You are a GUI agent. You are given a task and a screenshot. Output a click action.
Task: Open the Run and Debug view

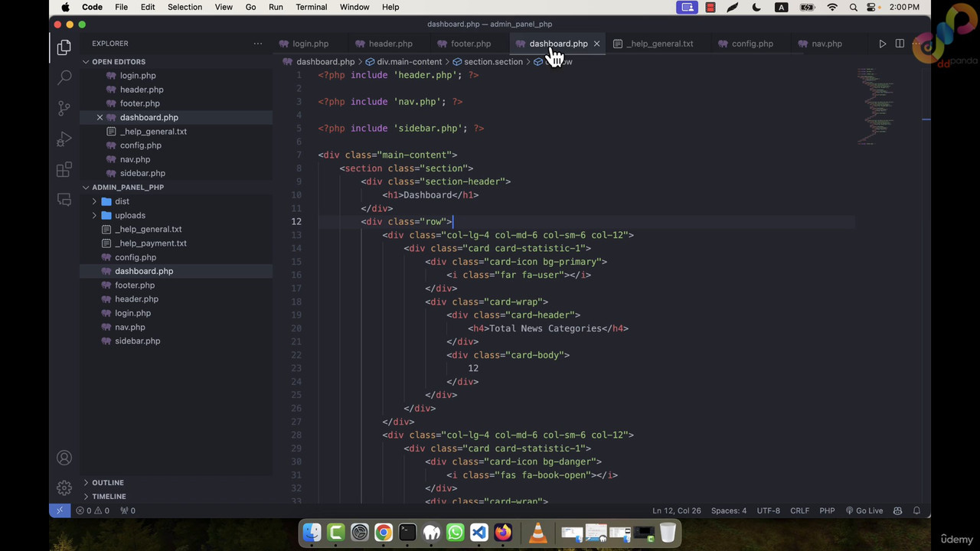(x=64, y=139)
